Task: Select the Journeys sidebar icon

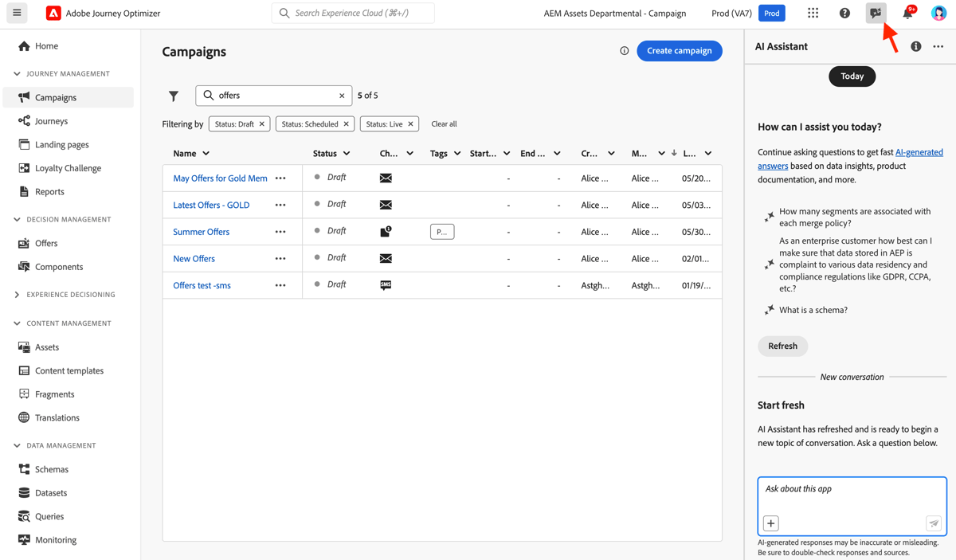Action: coord(25,120)
